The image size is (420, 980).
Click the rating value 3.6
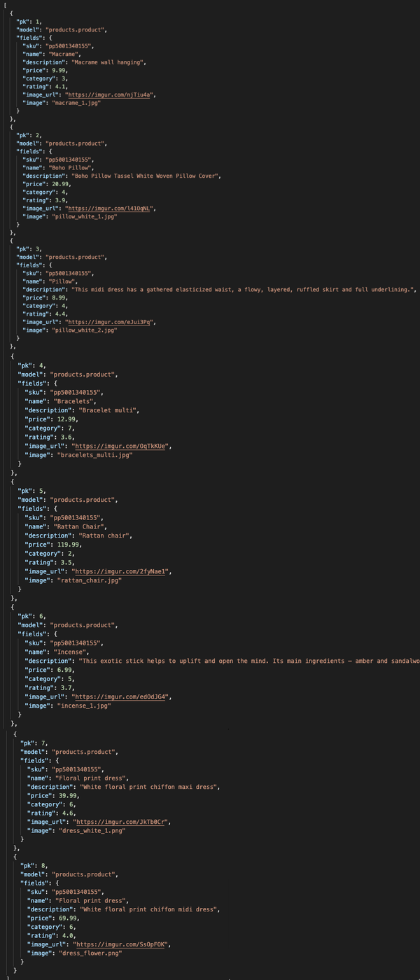65,437
